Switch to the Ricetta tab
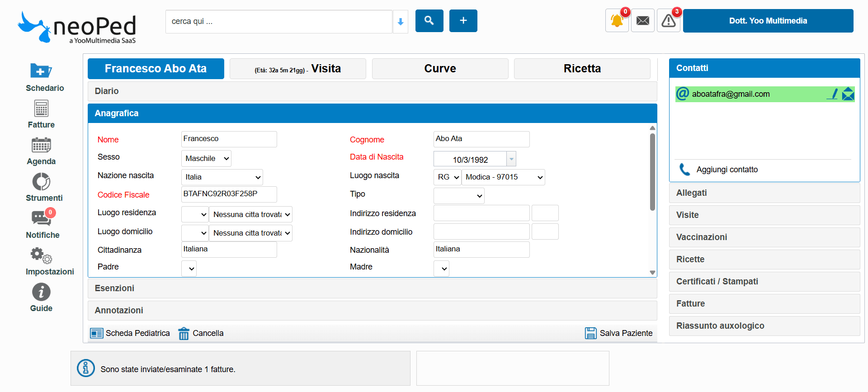This screenshot has width=868, height=392. point(582,69)
